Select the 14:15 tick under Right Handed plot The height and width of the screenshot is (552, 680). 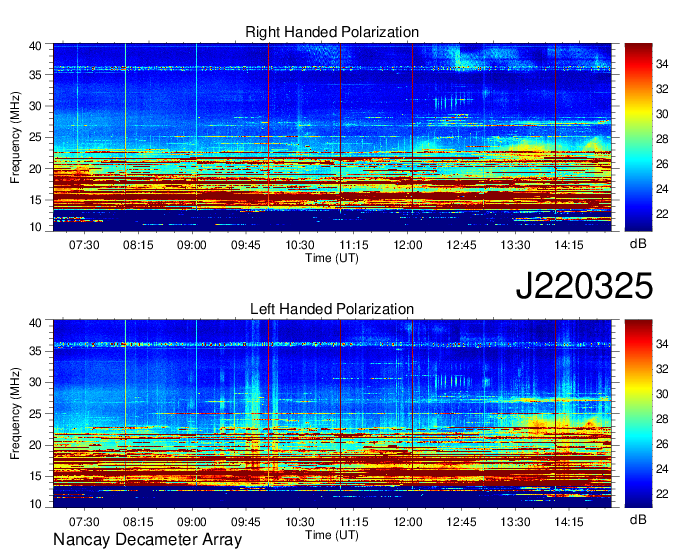569,245
